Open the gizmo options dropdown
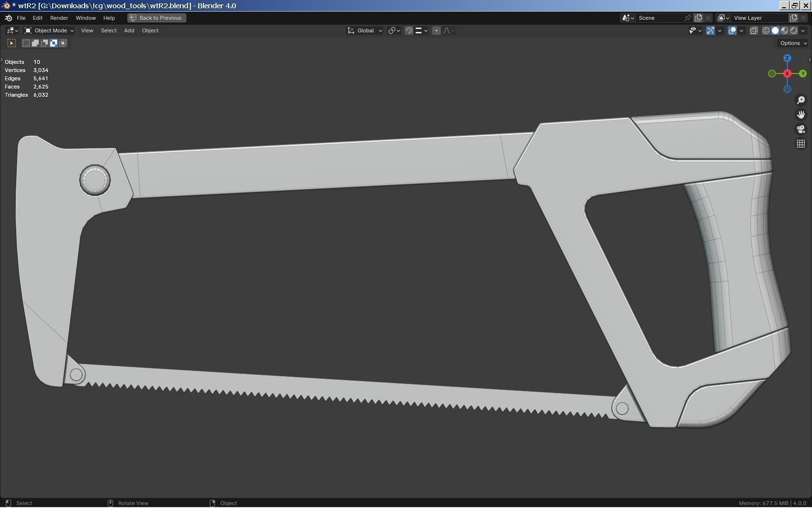 pos(720,30)
